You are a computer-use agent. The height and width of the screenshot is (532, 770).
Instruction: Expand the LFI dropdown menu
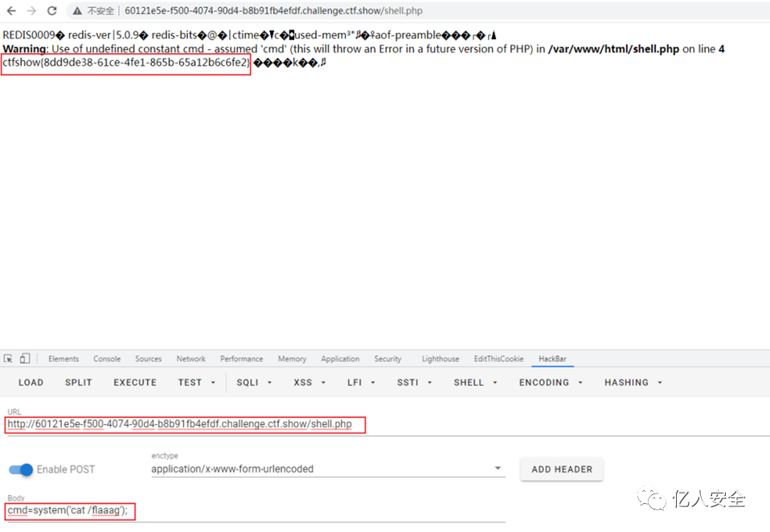click(361, 383)
